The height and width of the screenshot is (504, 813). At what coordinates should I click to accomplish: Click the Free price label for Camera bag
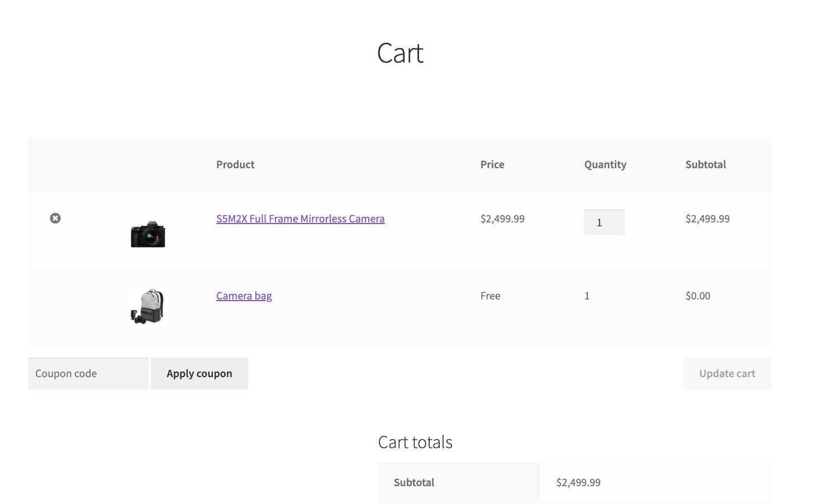click(x=490, y=296)
